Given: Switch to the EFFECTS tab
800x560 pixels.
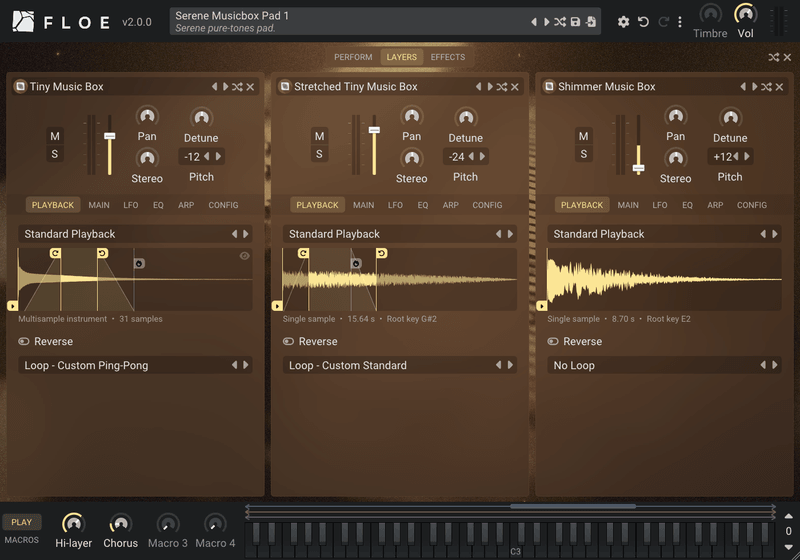Looking at the screenshot, I should pos(447,57).
